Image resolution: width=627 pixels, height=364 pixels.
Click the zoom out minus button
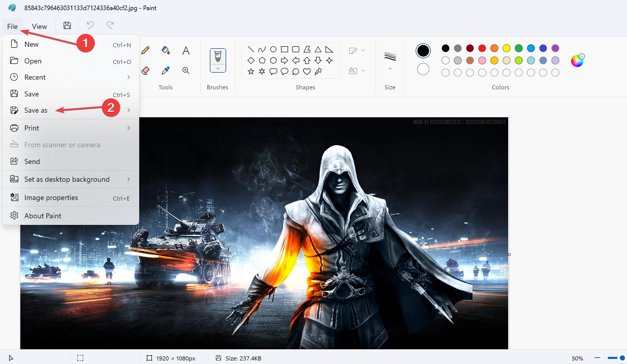pyautogui.click(x=598, y=358)
